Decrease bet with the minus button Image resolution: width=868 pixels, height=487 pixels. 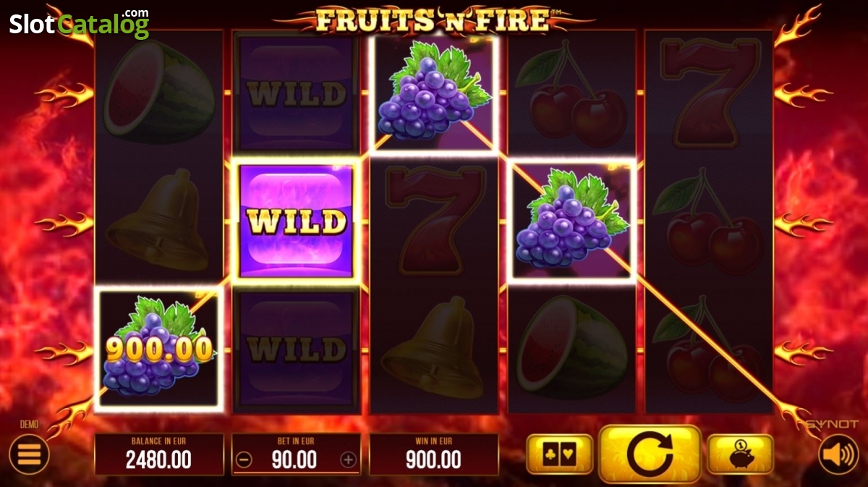point(244,460)
